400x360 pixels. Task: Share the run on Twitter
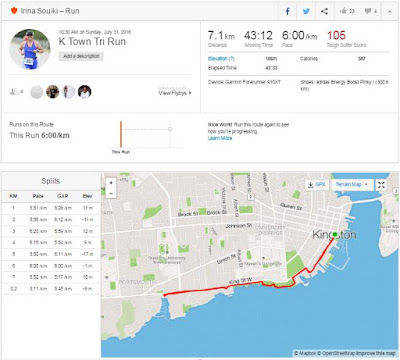point(306,11)
